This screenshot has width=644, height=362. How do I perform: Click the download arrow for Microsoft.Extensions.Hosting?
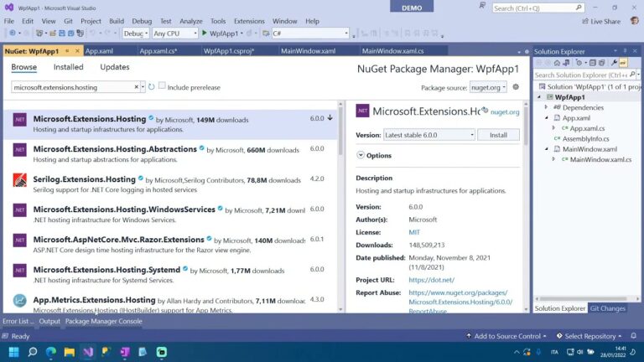(330, 118)
